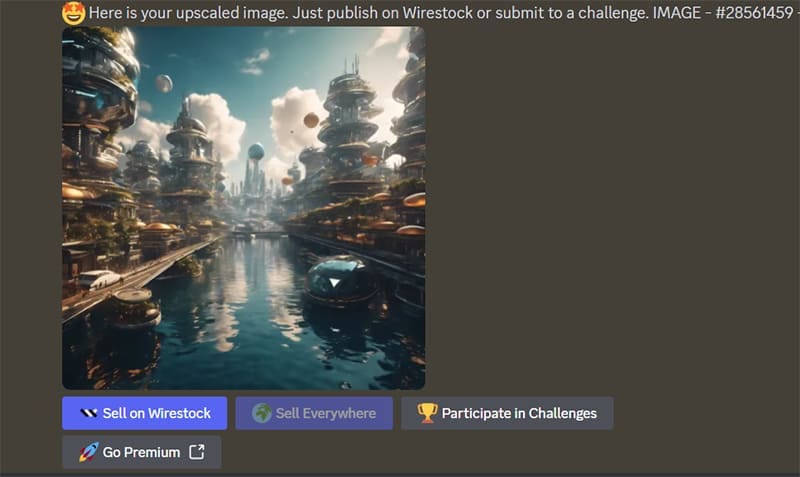
Task: Open Participate in Challenges
Action: [x=507, y=413]
